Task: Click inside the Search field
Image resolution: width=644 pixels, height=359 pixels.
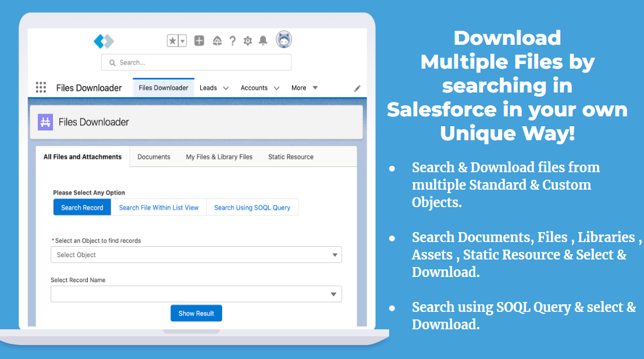Action: click(x=196, y=62)
